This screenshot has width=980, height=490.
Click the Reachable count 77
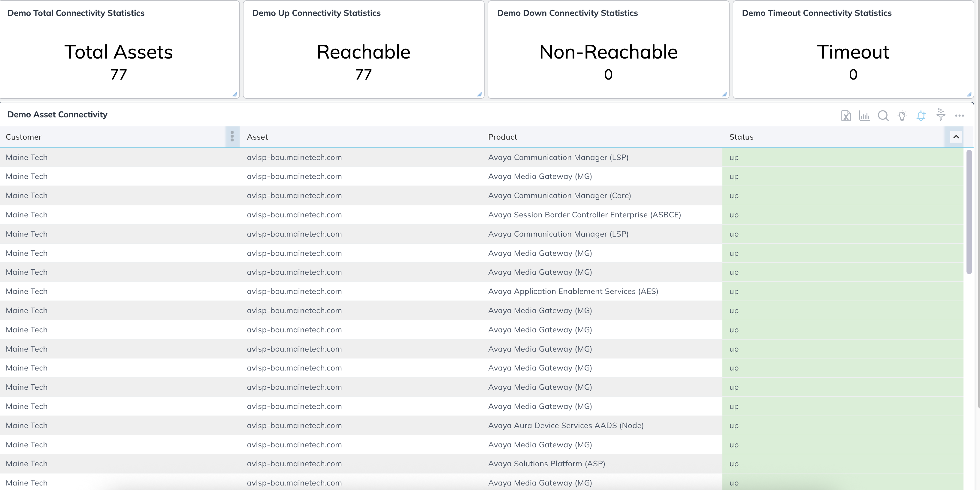[363, 74]
